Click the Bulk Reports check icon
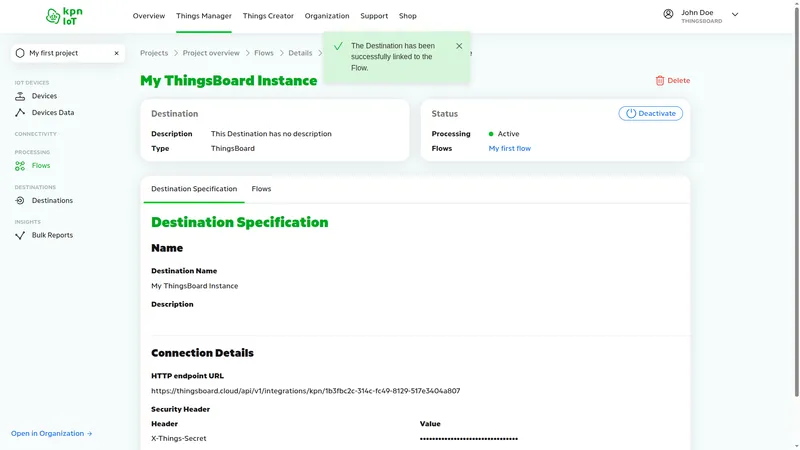Screen dimensions: 800x450 20,235
